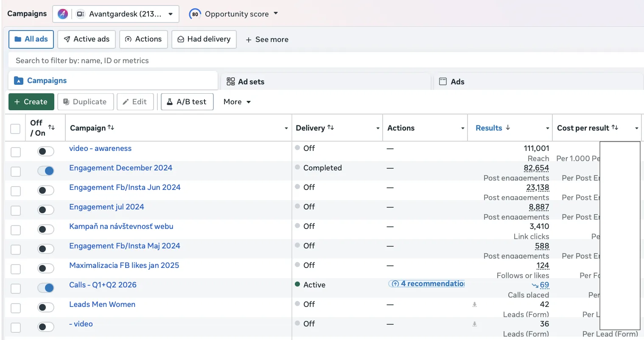The image size is (644, 340).
Task: Check the select-all checkbox in table header
Action: click(x=15, y=128)
